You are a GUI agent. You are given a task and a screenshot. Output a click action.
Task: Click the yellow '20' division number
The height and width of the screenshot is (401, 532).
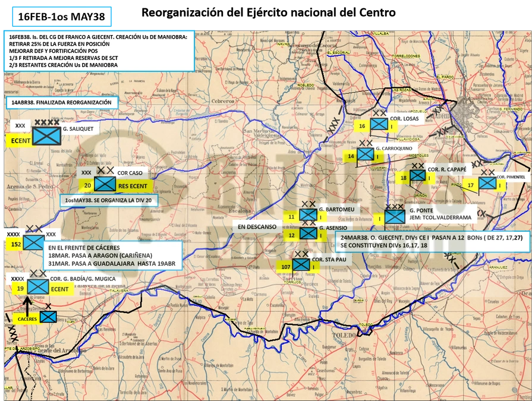pyautogui.click(x=87, y=185)
